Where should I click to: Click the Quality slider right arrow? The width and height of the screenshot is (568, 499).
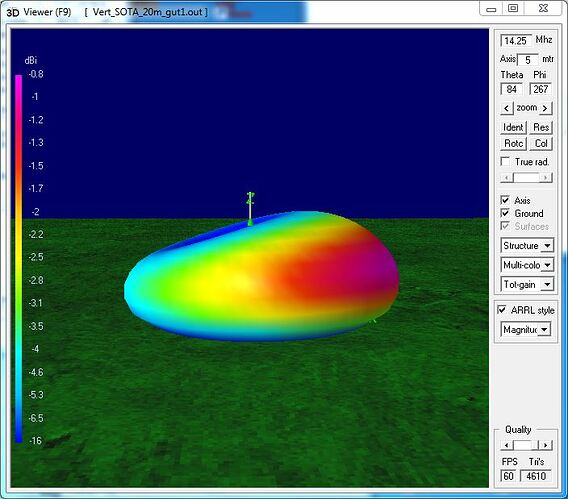[546, 445]
